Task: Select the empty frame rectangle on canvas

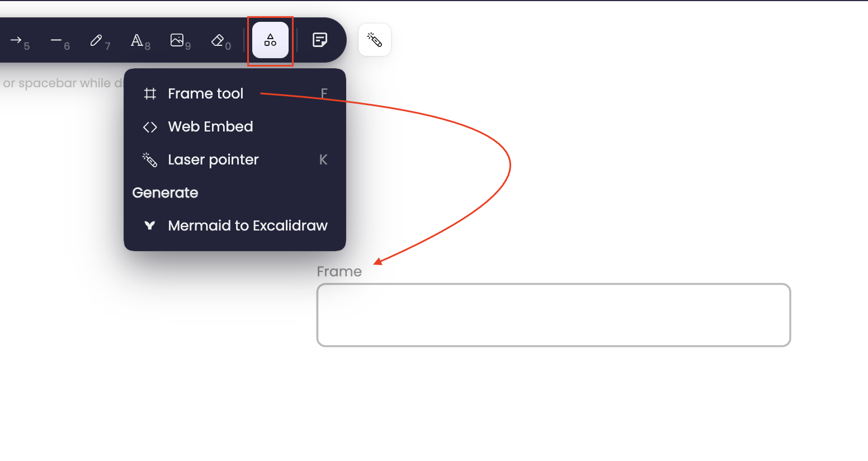Action: pos(554,315)
